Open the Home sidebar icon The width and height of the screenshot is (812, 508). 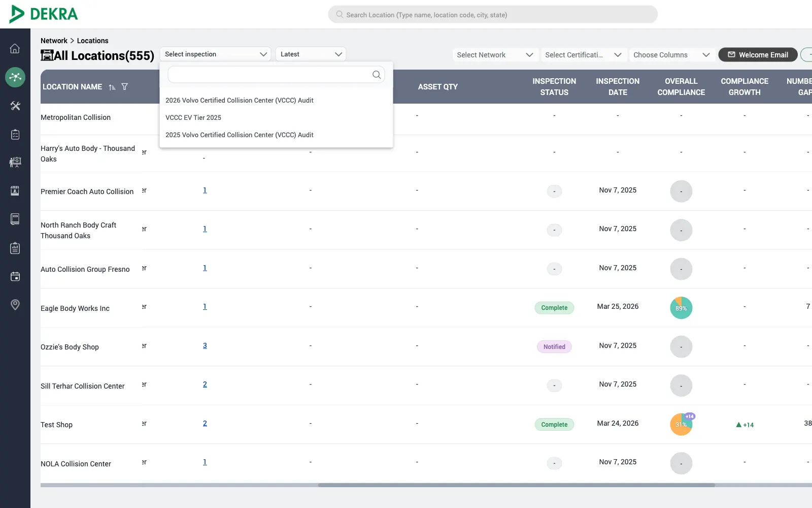click(15, 49)
